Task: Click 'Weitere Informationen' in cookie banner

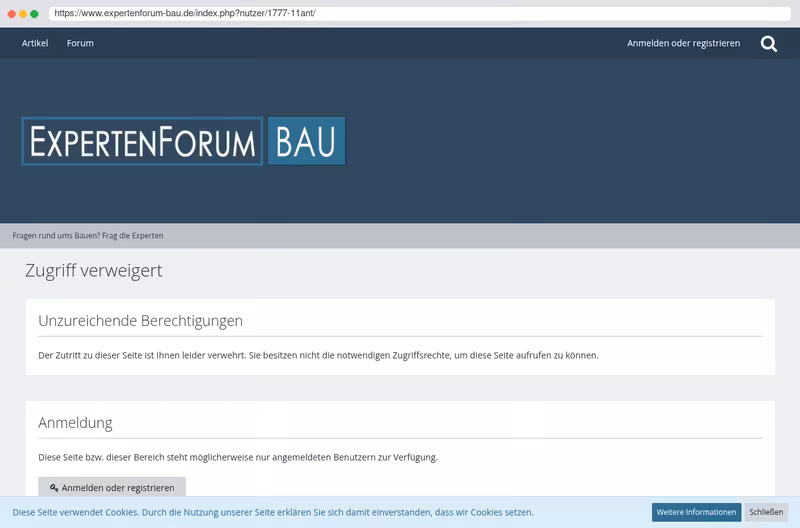Action: coord(696,512)
